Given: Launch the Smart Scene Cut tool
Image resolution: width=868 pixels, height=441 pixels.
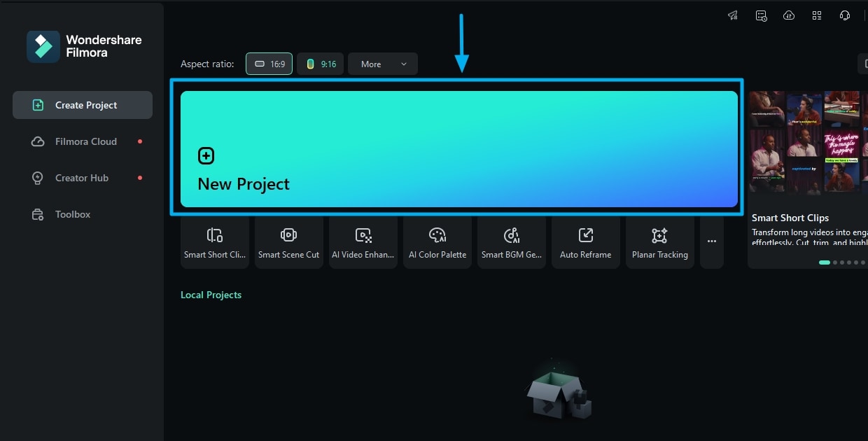Looking at the screenshot, I should pos(289,242).
